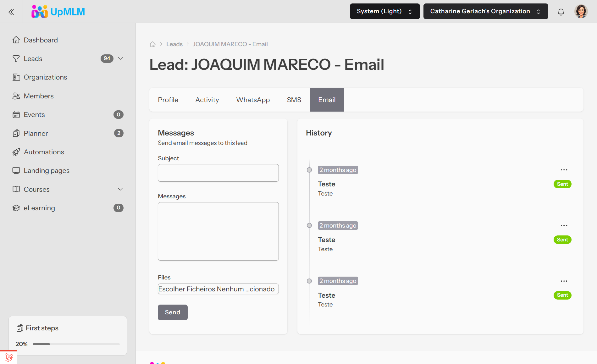Screen dimensions: 597x364
Task: Open options for last Teste history entry
Action: click(564, 281)
